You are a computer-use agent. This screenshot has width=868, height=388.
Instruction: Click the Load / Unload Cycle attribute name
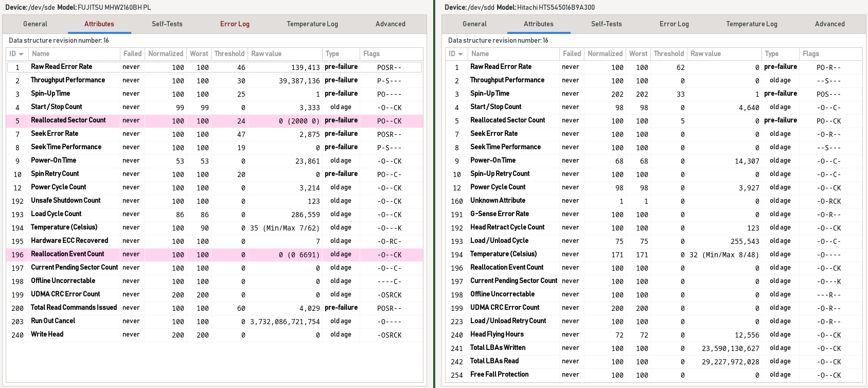click(499, 241)
